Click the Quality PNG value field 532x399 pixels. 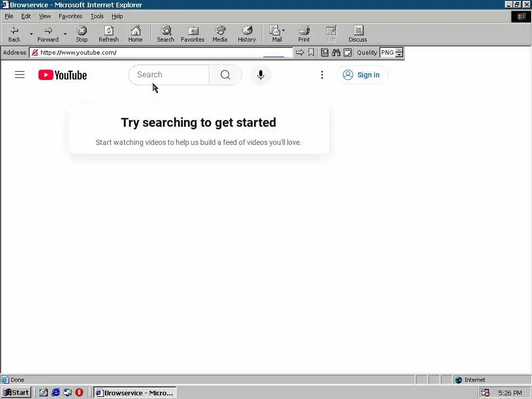click(388, 52)
